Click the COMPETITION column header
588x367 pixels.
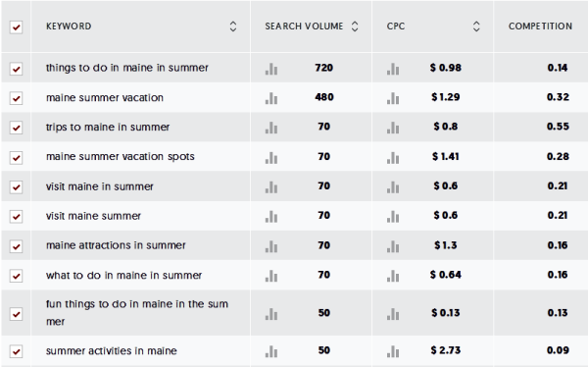(x=540, y=26)
